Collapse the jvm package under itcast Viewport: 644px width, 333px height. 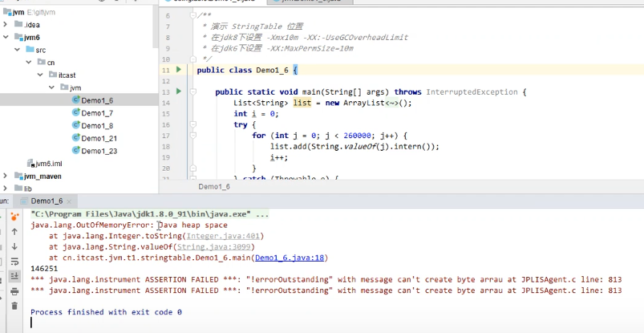[x=51, y=87]
